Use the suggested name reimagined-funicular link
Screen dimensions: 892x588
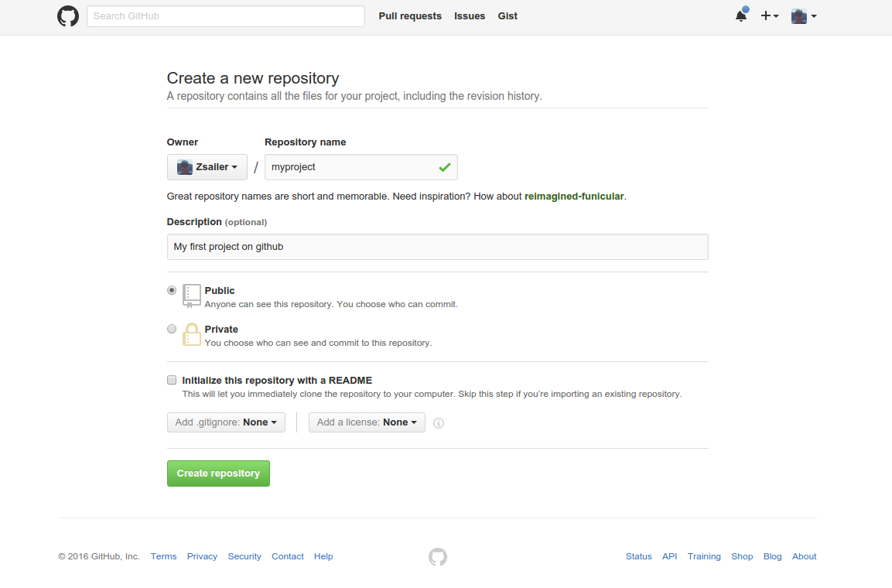pyautogui.click(x=574, y=197)
